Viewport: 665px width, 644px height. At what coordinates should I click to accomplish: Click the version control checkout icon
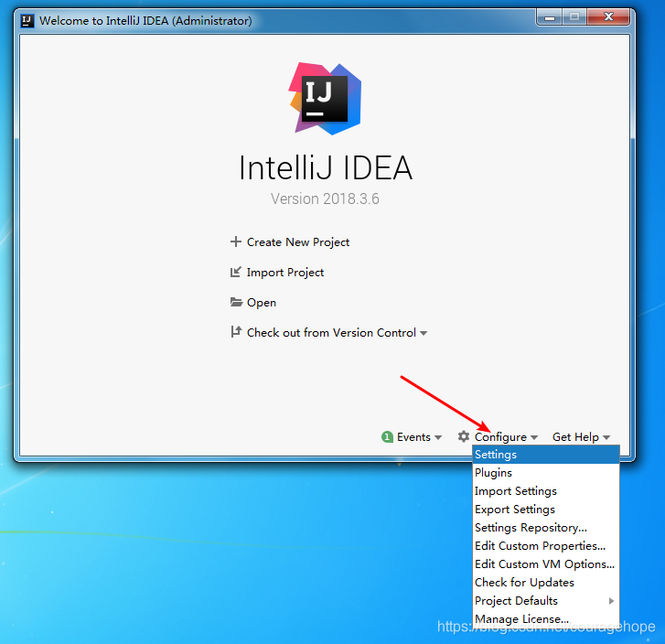tap(236, 332)
